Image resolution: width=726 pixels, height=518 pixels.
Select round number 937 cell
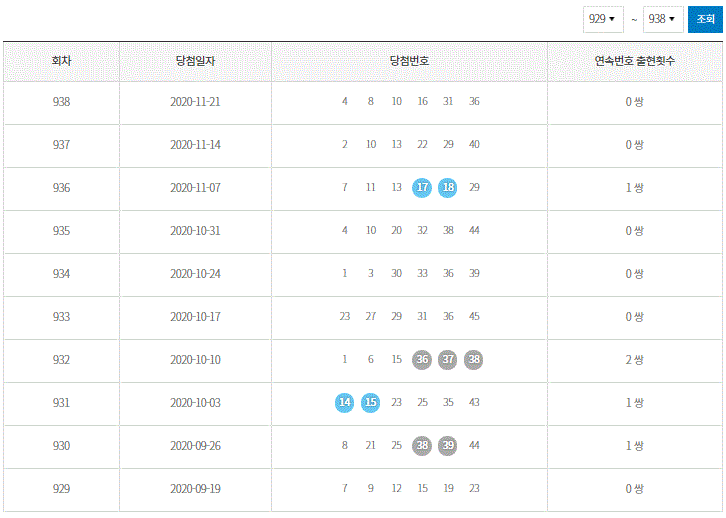61,145
